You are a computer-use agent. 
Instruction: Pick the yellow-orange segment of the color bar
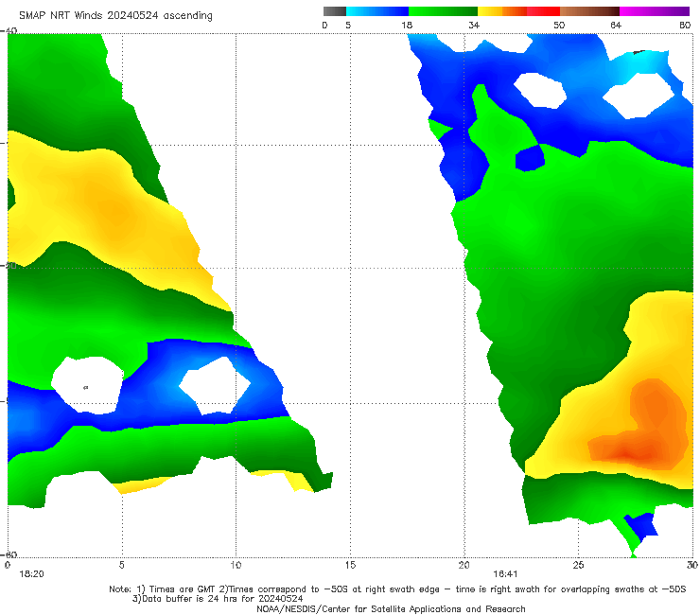pyautogui.click(x=501, y=11)
